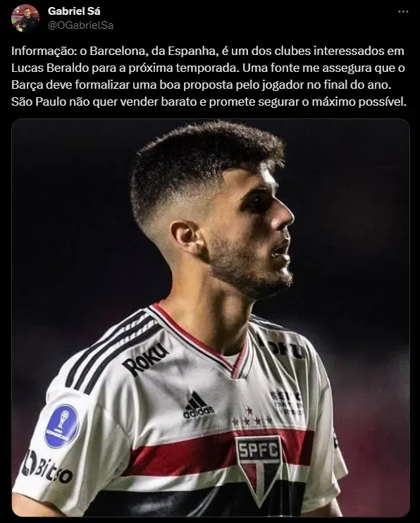420x523 pixels.
Task: Open the attached player photo
Action: pyautogui.click(x=211, y=318)
